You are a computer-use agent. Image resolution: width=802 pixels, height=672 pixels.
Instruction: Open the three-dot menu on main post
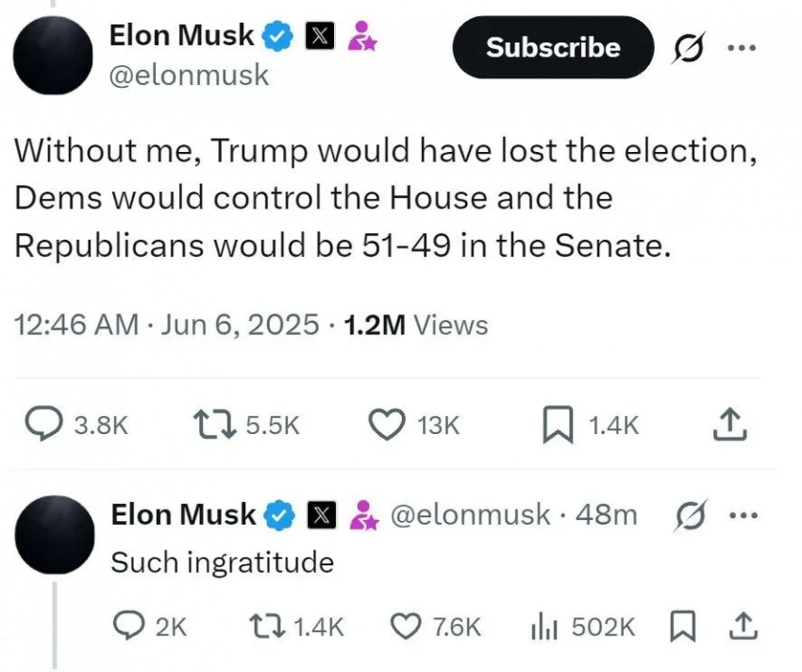[741, 47]
